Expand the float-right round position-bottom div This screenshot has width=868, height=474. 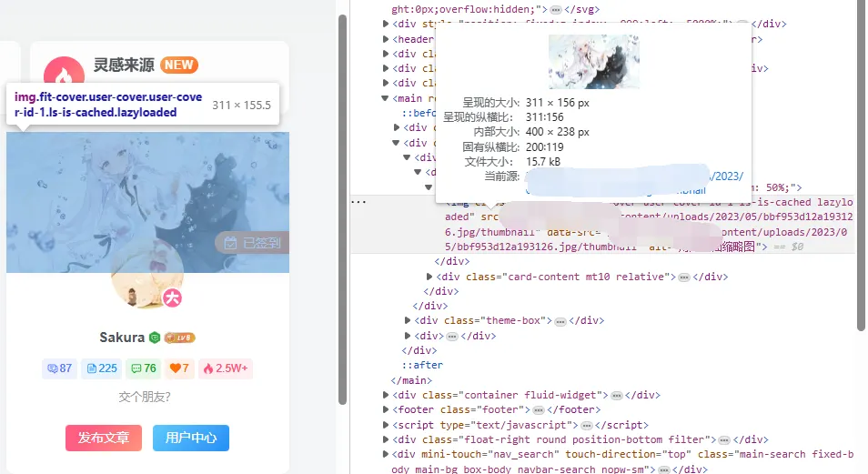tap(385, 439)
